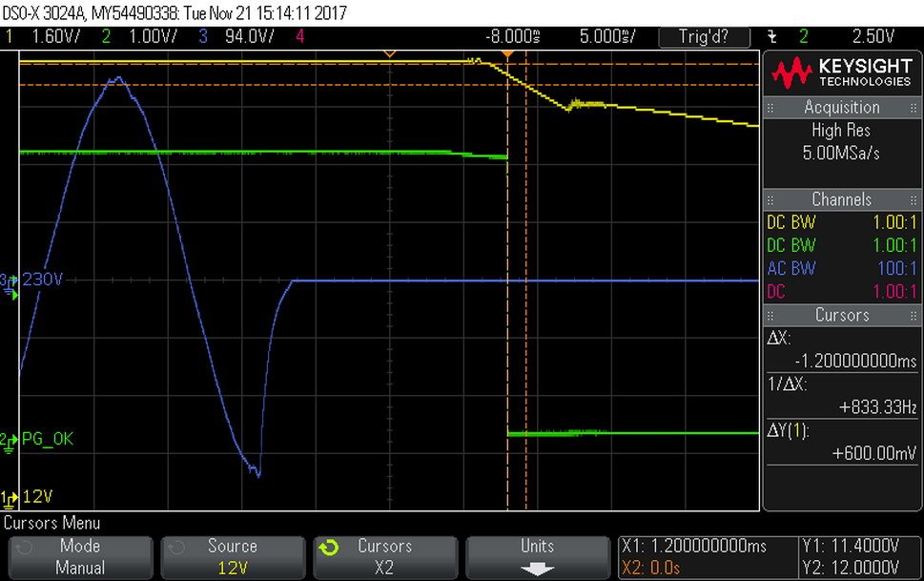924x581 pixels.
Task: Click the timebase 5.000ms/ value
Action: point(607,36)
